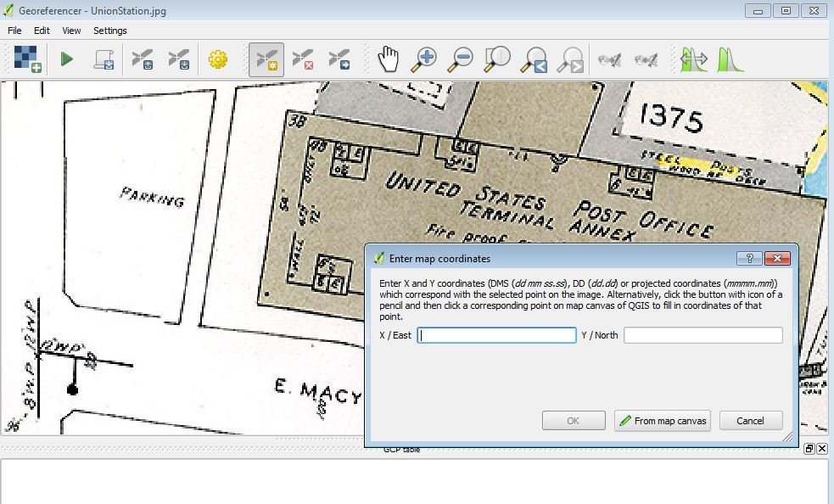Load GCP points toolbar icon
Viewport: 834px width, 504px height.
coord(143,59)
